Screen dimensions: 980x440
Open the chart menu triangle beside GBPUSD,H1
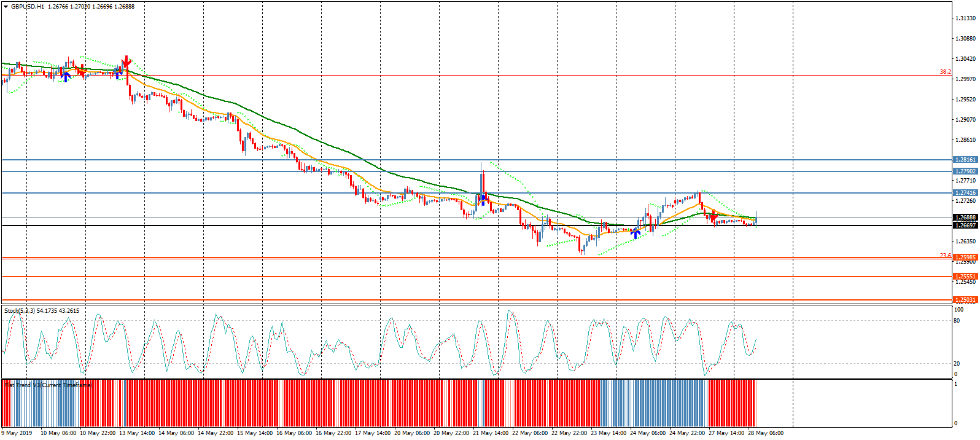[x=6, y=6]
